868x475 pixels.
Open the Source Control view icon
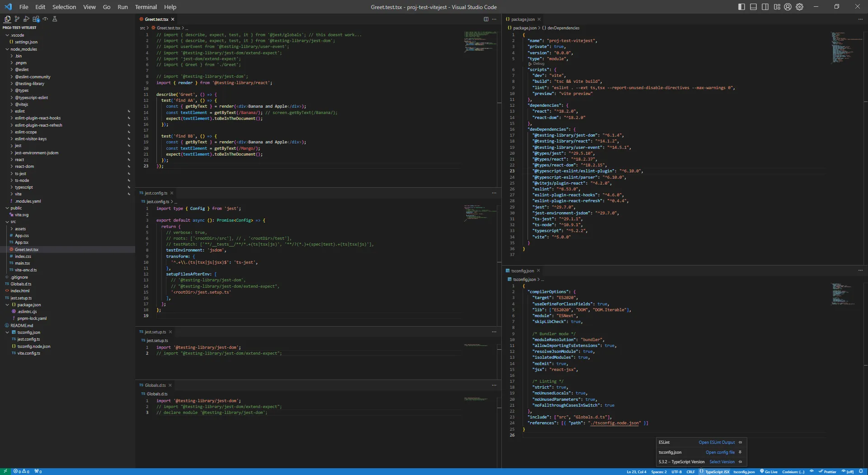pos(17,19)
